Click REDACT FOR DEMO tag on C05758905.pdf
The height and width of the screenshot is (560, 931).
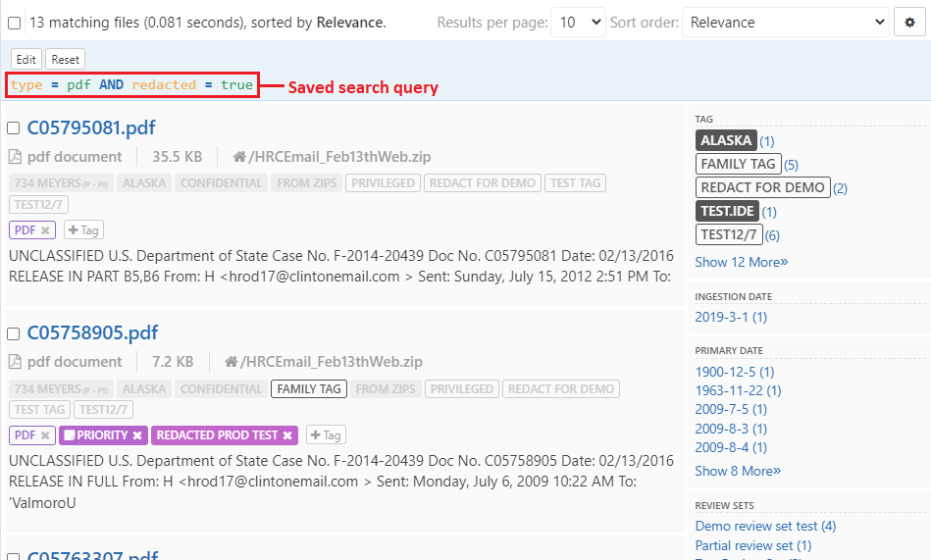pos(561,389)
